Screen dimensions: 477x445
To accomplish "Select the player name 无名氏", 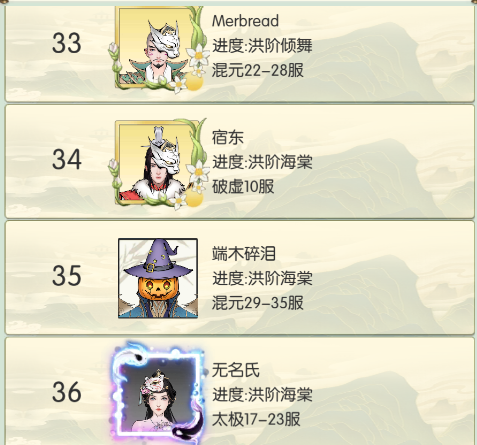I will coord(236,370).
